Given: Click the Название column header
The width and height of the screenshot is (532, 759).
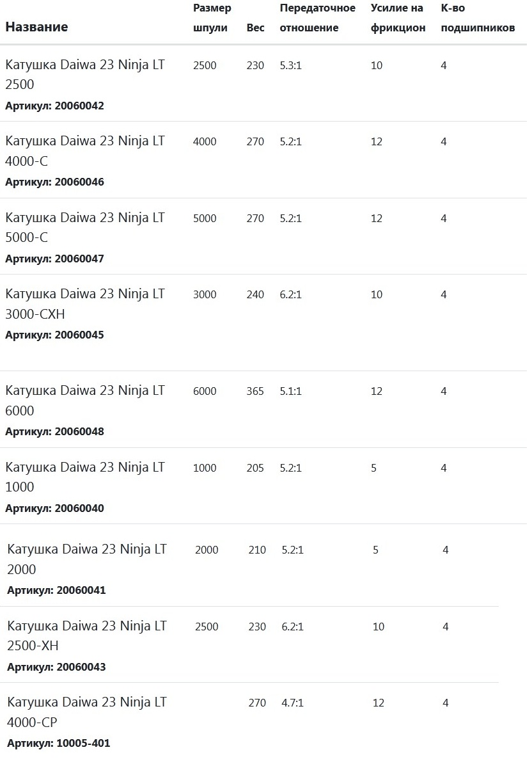Looking at the screenshot, I should pos(36,27).
